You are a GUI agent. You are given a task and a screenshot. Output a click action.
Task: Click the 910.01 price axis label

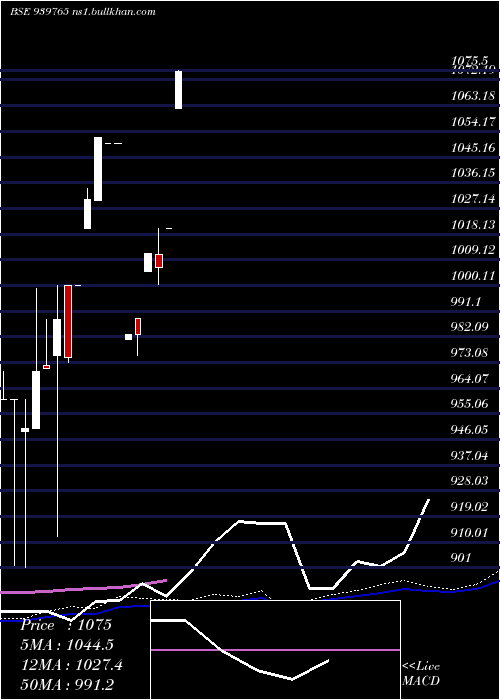tap(469, 532)
